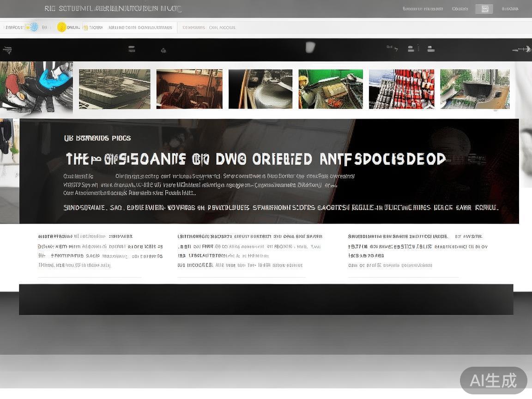Click the small orange icon right of the yellow circle
The height and width of the screenshot is (399, 532).
[85, 27]
